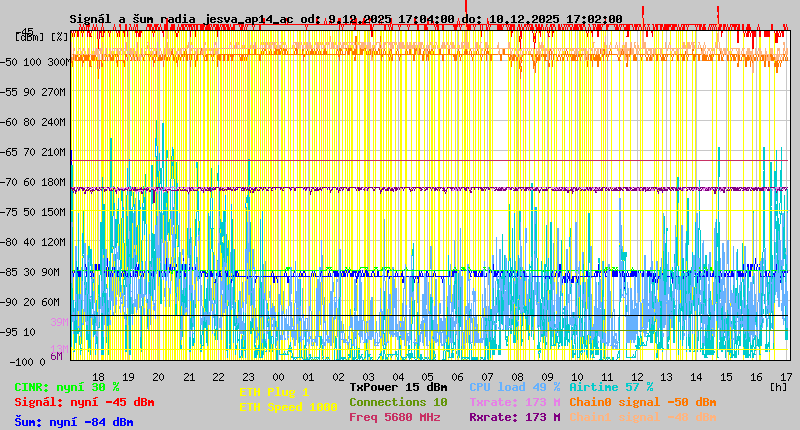
Task: Click hour label '12' on time axis
Action: [x=637, y=377]
